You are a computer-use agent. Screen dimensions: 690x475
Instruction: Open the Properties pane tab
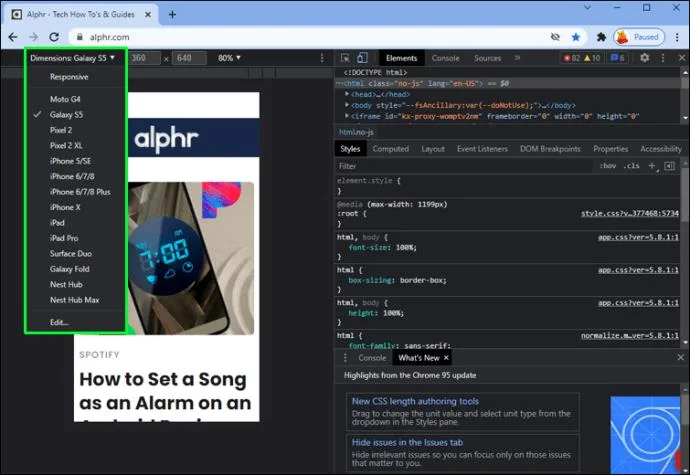pos(611,149)
